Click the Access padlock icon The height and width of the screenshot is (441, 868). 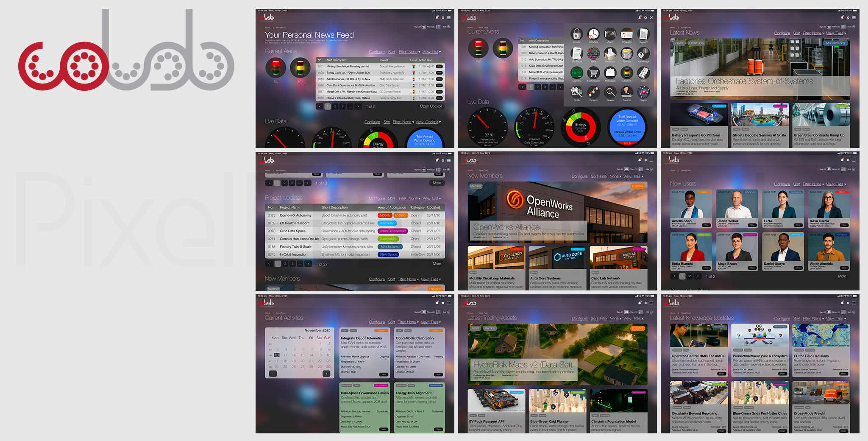click(576, 34)
